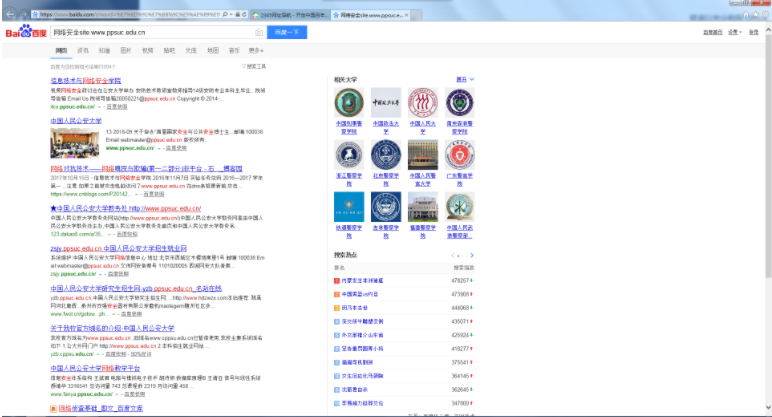Switch to the 2345网址导航 browser tab
This screenshot has height=417, width=772.
coord(290,15)
